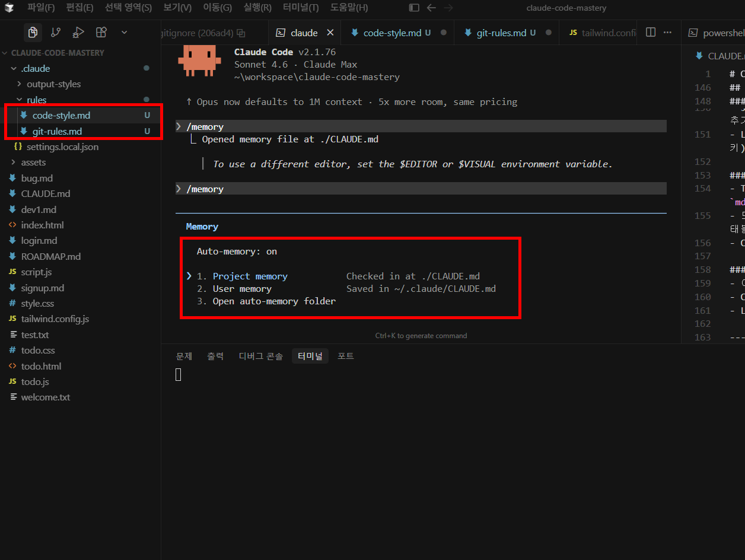Viewport: 745px width, 560px height.
Task: Select the 터미널 panel tab
Action: pos(310,356)
